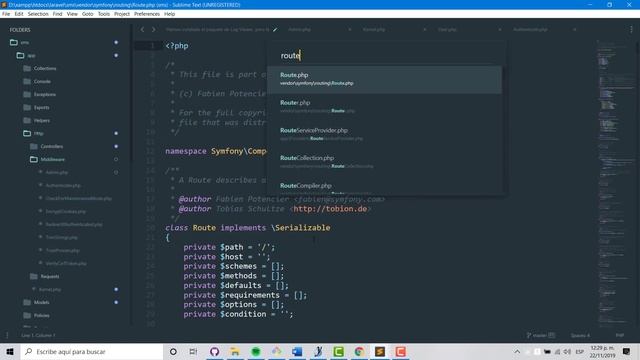The height and width of the screenshot is (360, 640).
Task: Switch to the Admin.php tab
Action: point(300,30)
